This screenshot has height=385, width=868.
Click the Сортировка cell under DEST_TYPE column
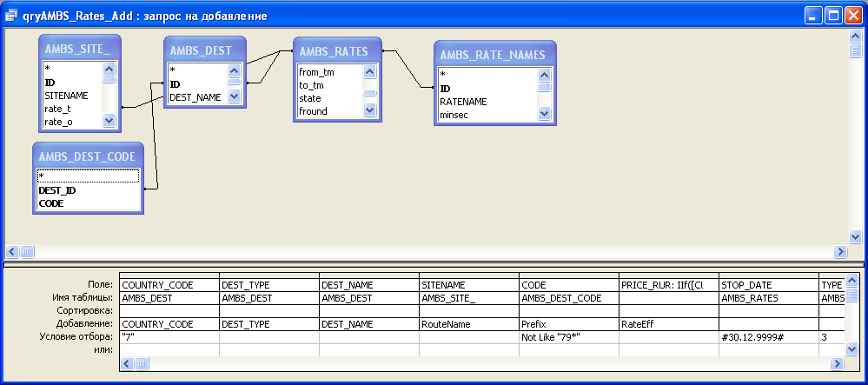point(268,310)
